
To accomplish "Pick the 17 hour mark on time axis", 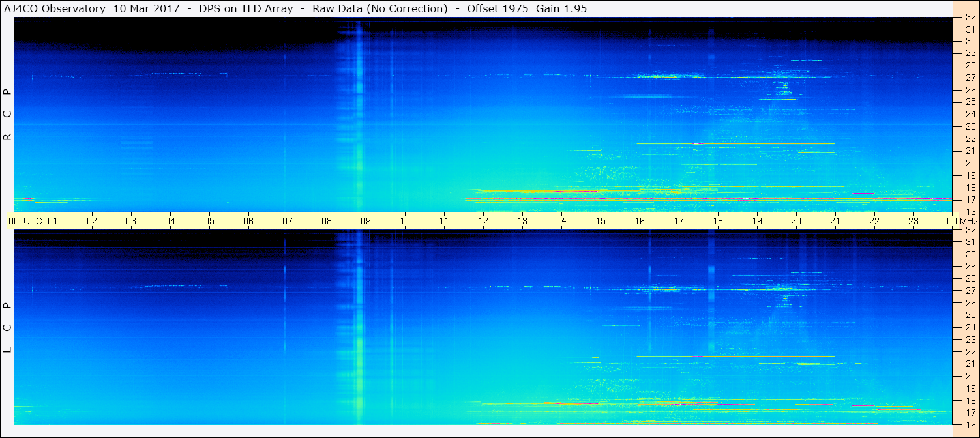I will [x=679, y=221].
